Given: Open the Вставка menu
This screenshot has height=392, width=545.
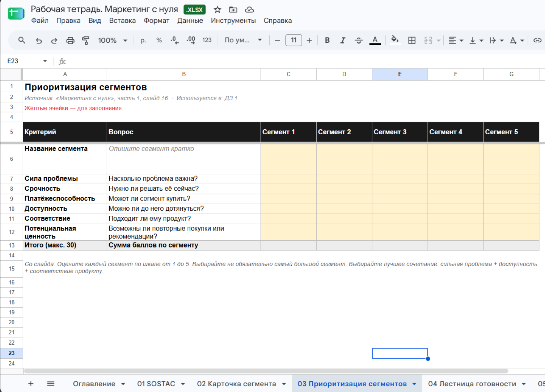Looking at the screenshot, I should (x=122, y=21).
